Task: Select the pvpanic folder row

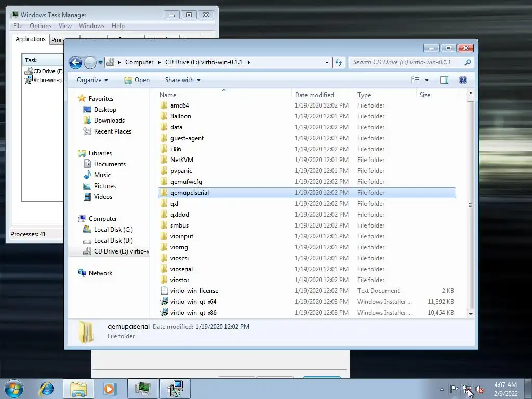Action: click(307, 170)
